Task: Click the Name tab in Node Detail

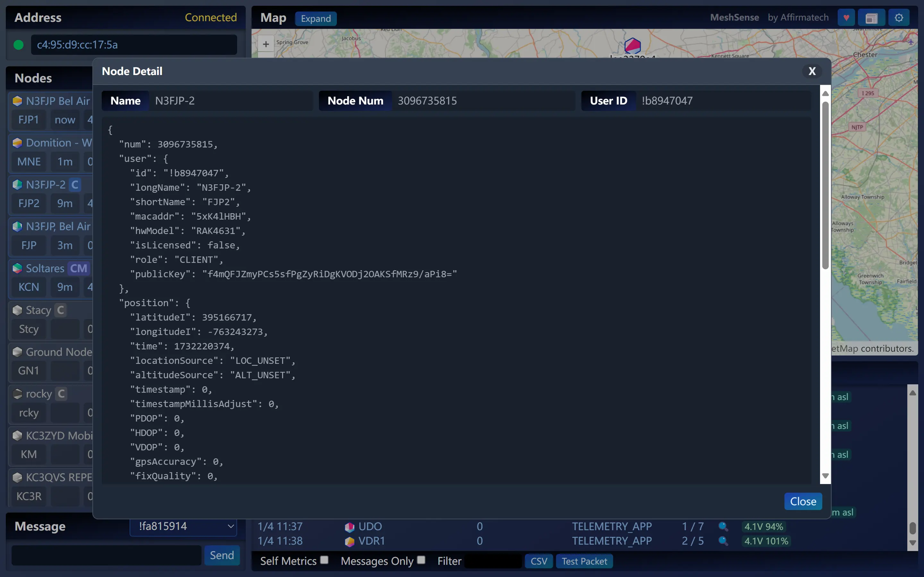Action: 125,100
